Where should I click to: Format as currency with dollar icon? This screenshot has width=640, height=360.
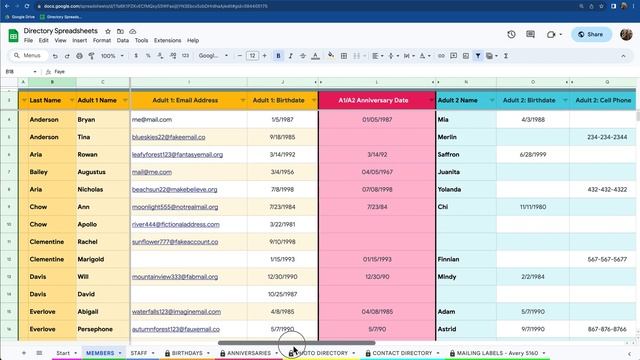136,56
